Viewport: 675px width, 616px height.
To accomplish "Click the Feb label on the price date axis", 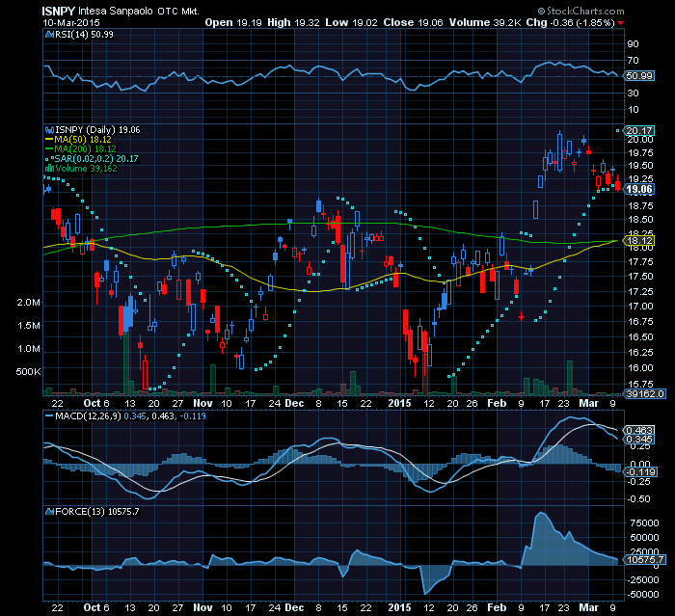I will pos(497,403).
